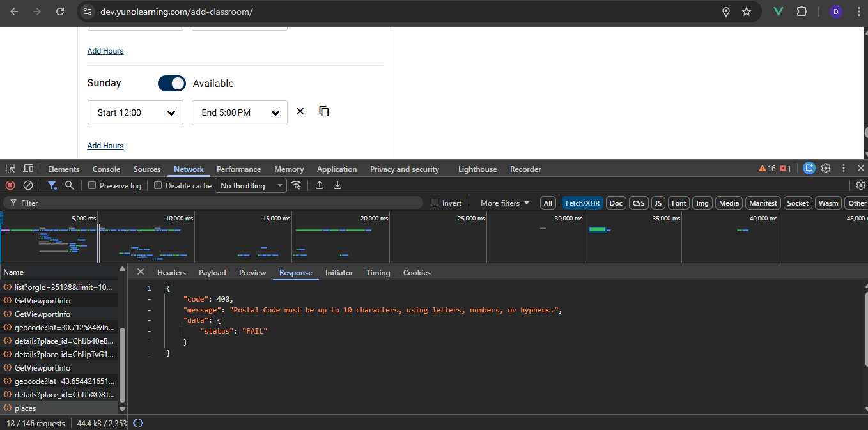This screenshot has width=868, height=430.
Task: Click the browser back arrow
Action: pyautogui.click(x=14, y=12)
